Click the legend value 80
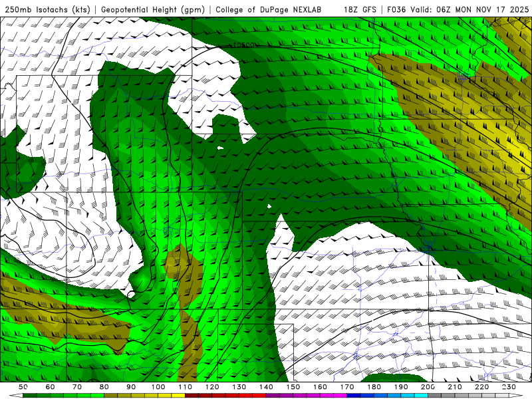 tap(104, 387)
